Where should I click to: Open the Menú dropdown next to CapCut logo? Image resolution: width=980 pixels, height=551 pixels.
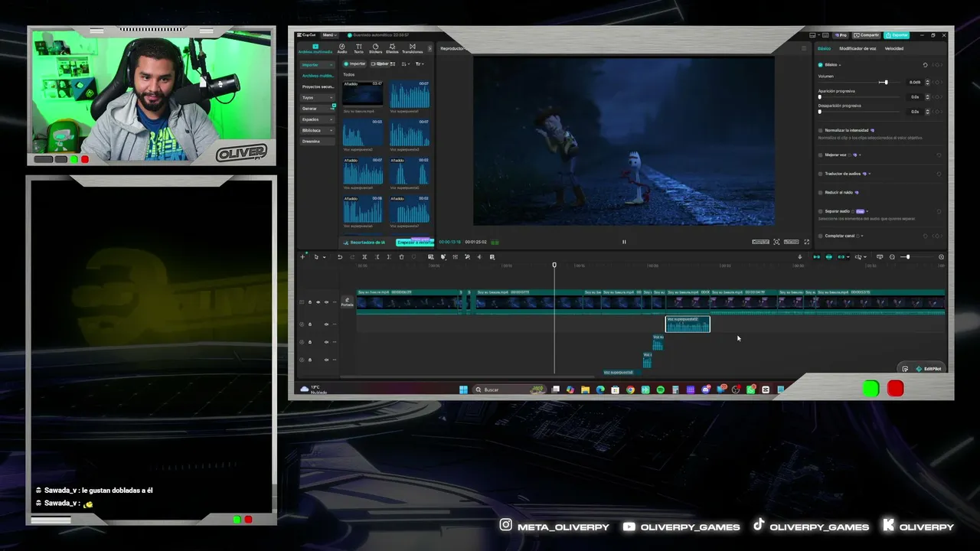pyautogui.click(x=329, y=35)
